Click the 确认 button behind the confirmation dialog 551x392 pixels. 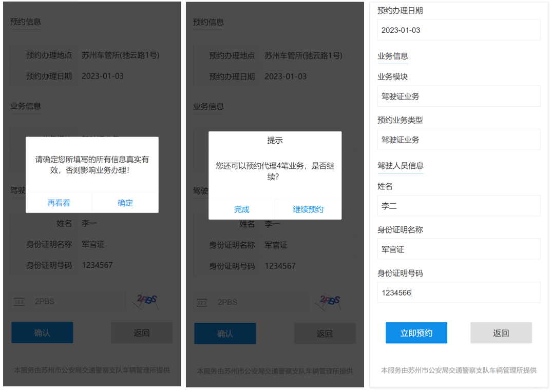[x=42, y=332]
